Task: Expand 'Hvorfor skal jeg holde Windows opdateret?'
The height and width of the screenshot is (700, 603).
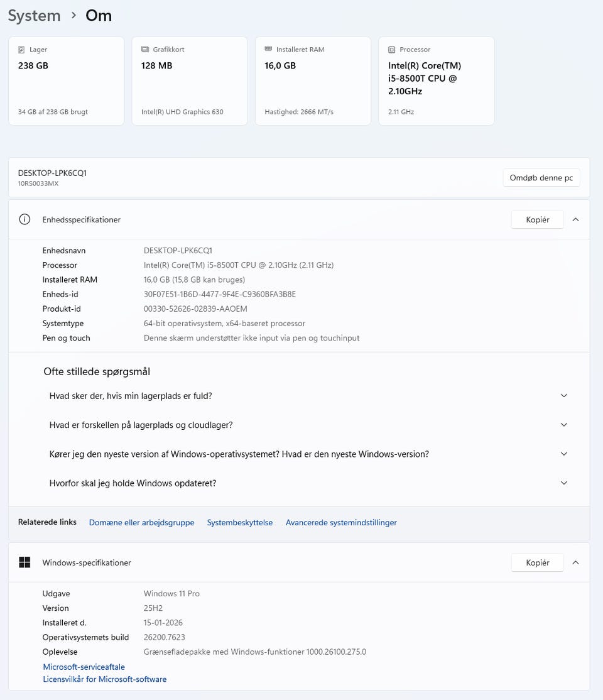Action: [x=563, y=483]
